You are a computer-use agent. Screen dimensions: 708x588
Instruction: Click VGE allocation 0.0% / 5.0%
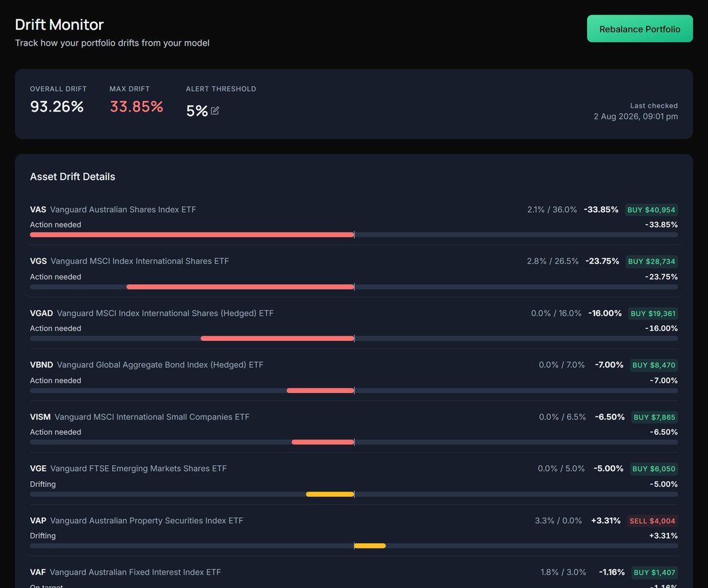tap(561, 469)
